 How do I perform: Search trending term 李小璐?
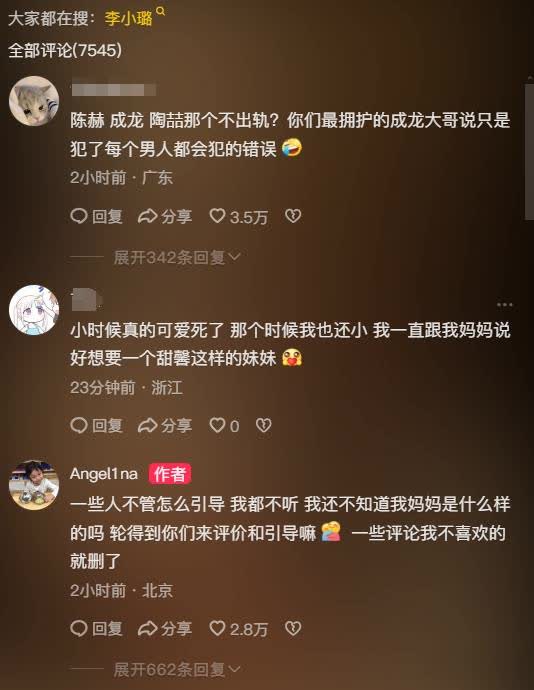coord(129,18)
